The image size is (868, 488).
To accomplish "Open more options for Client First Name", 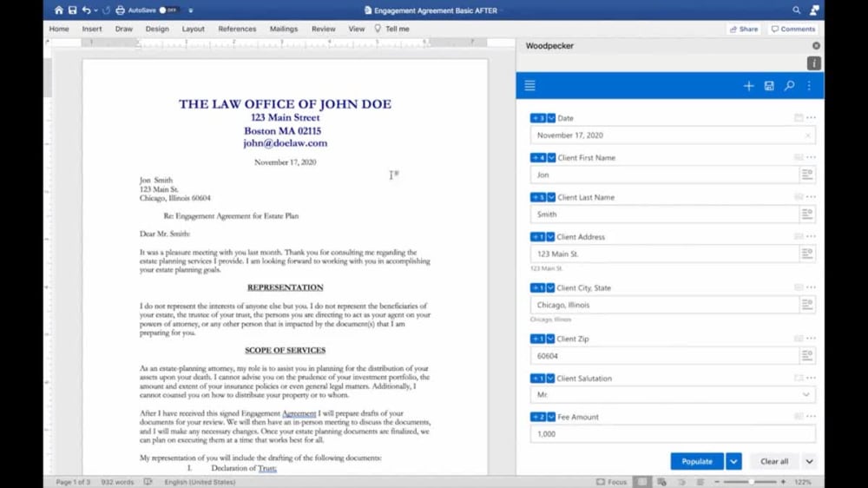I will (x=811, y=157).
